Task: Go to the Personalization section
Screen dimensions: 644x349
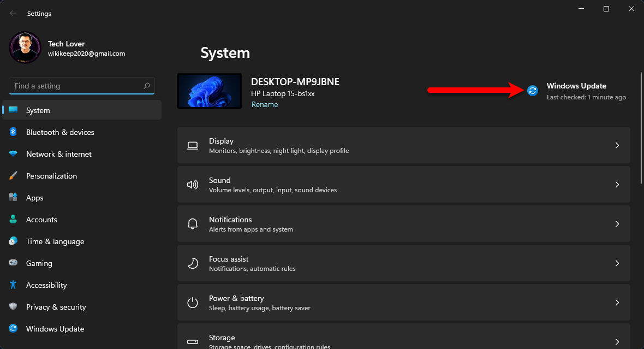Action: point(82,175)
